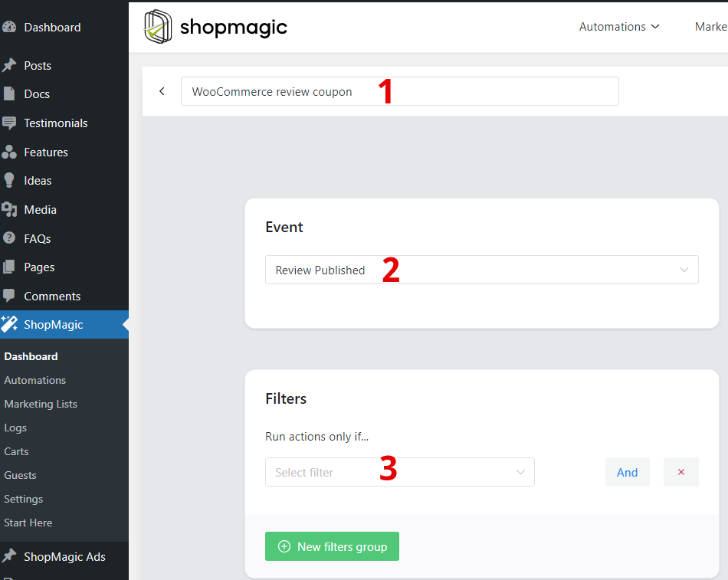The height and width of the screenshot is (580, 728).
Task: Go to Start Here submenu link
Action: coord(28,523)
